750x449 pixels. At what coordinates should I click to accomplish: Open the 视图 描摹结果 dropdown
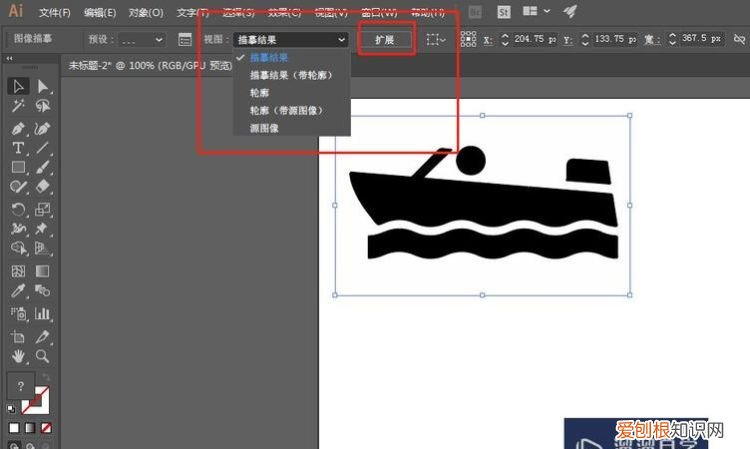(290, 40)
